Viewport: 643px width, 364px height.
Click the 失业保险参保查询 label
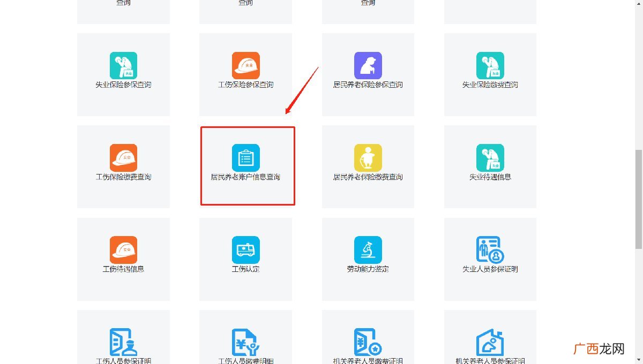coord(123,85)
